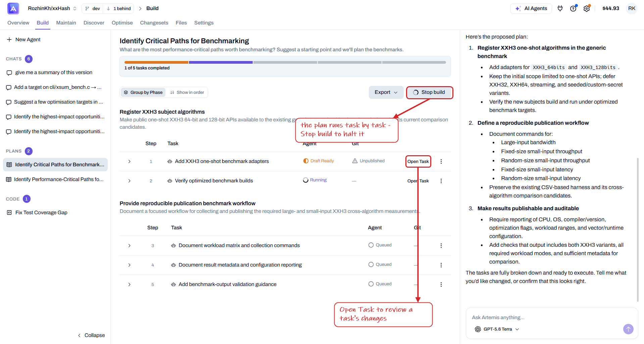This screenshot has height=344, width=644.
Task: Switch to the Changesets tab
Action: click(154, 23)
